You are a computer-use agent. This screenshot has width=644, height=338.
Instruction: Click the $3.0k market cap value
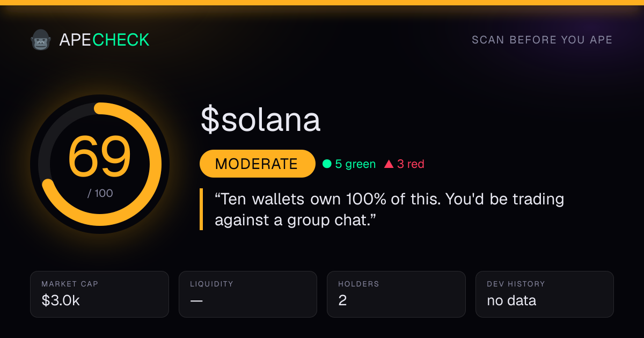tap(61, 301)
